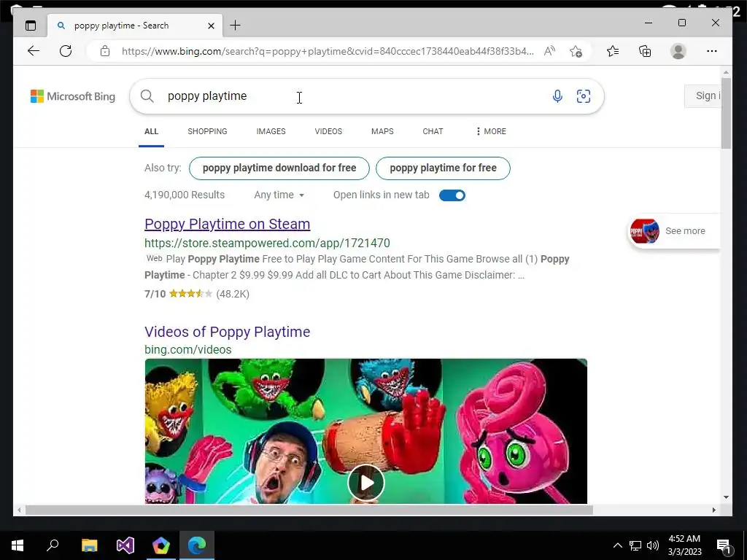The width and height of the screenshot is (747, 560).
Task: Click the See more side card
Action: (673, 231)
